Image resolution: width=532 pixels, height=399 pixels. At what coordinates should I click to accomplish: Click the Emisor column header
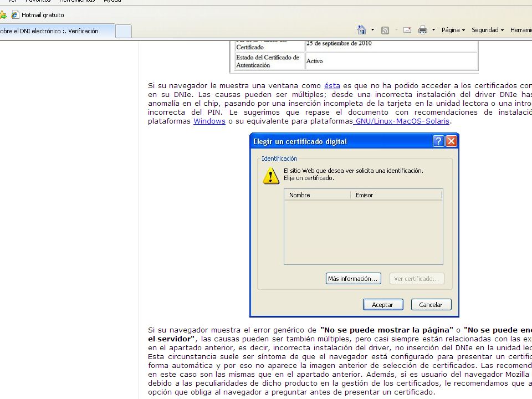tap(396, 195)
